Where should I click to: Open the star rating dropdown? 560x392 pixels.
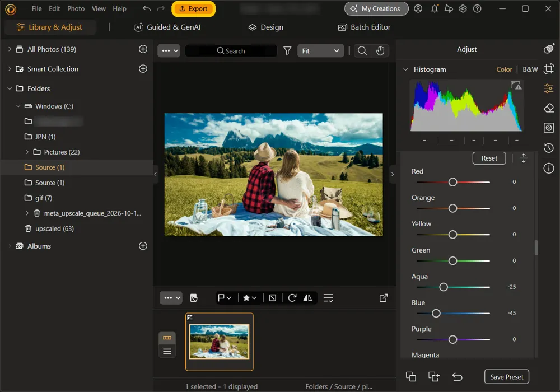click(x=250, y=298)
